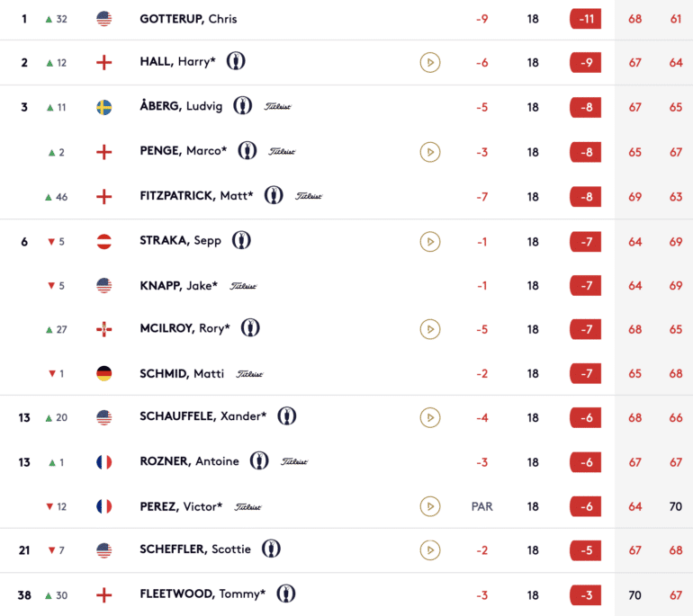Play video highlights for Marco Penge
The height and width of the screenshot is (616, 693).
[x=429, y=152]
